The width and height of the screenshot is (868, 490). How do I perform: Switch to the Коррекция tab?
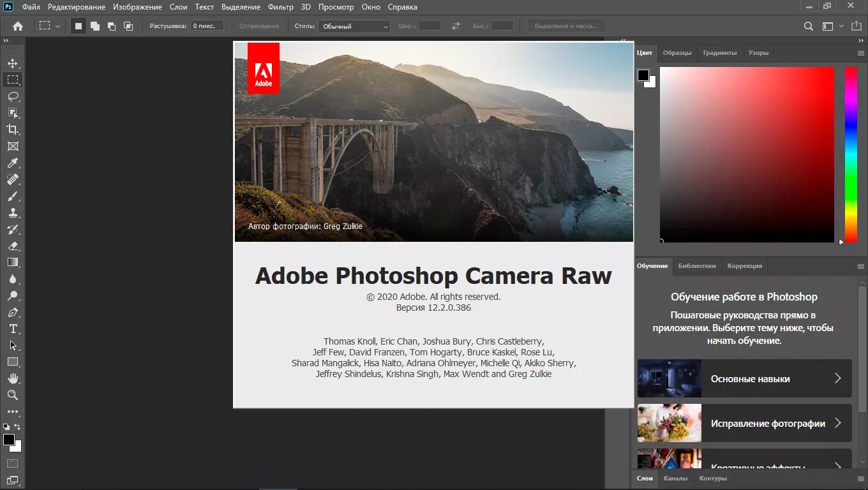tap(745, 266)
